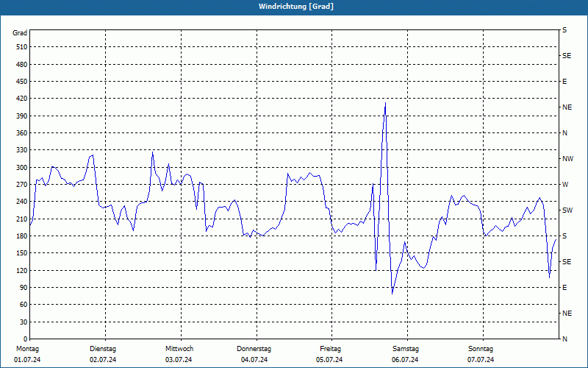The height and width of the screenshot is (368, 588).
Task: Click the 'Sonntag' day label
Action: [481, 349]
